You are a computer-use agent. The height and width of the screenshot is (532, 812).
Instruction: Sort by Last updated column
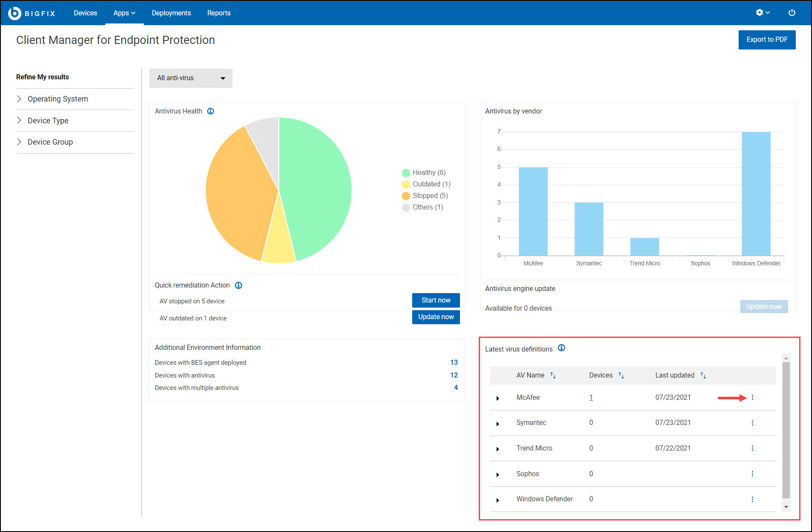pyautogui.click(x=703, y=375)
